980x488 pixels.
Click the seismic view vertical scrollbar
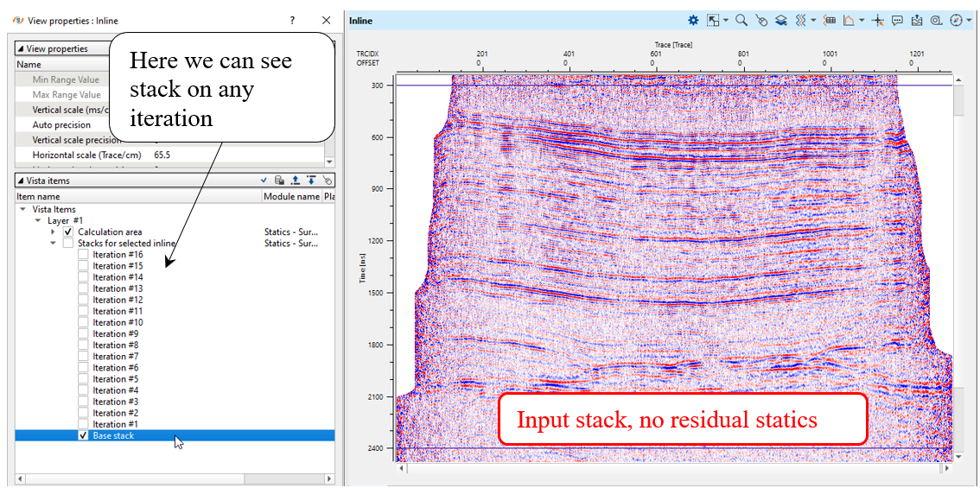click(x=958, y=259)
